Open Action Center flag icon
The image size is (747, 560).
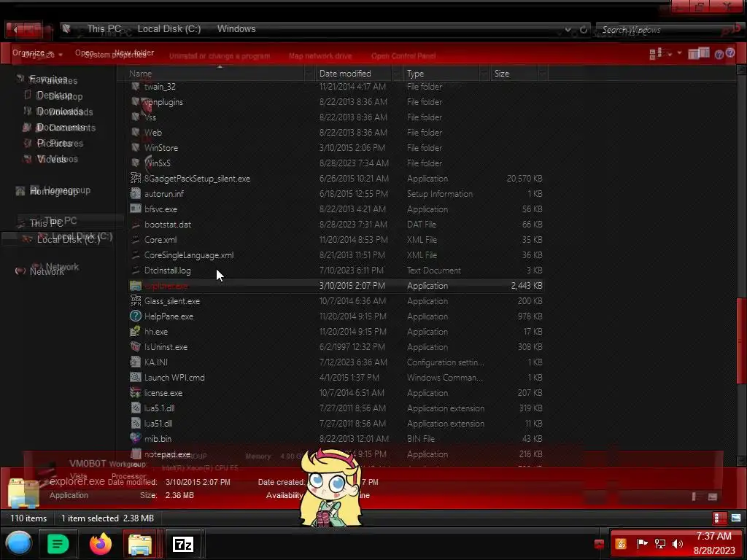click(642, 543)
